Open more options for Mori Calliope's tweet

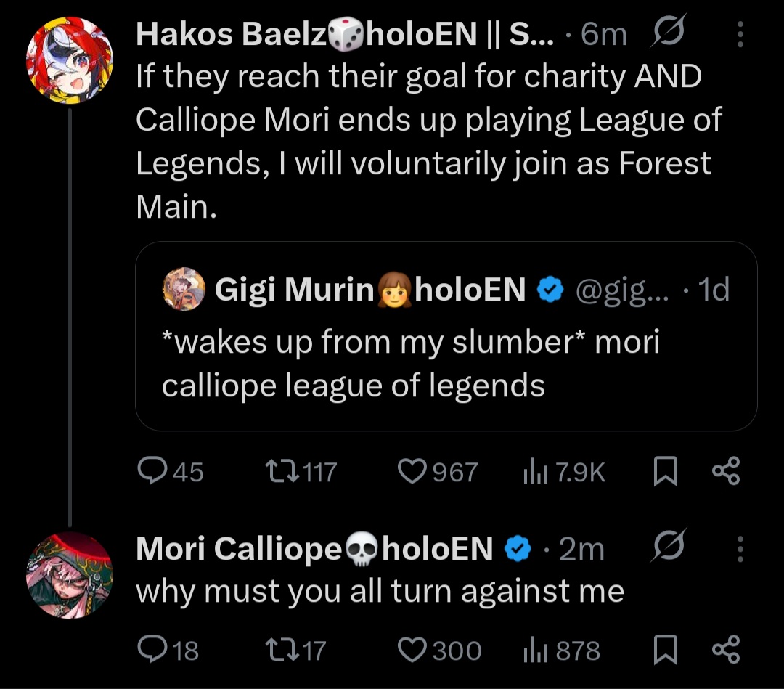point(740,549)
